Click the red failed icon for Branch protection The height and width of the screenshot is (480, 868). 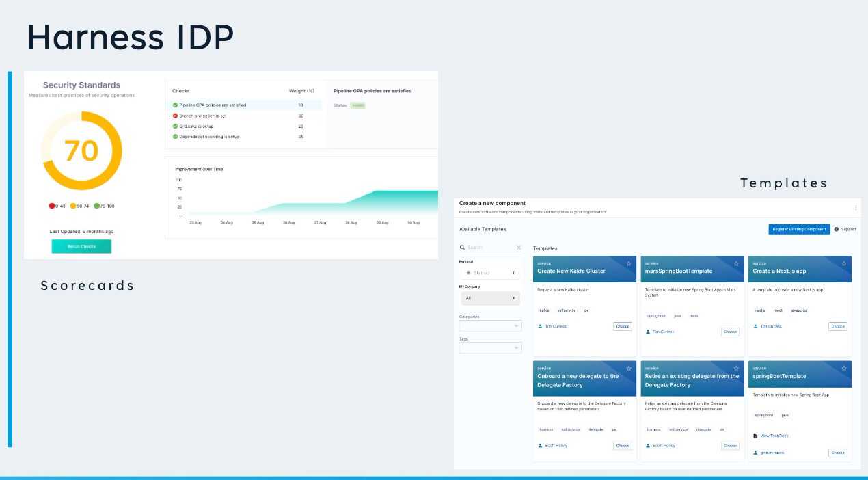click(175, 116)
